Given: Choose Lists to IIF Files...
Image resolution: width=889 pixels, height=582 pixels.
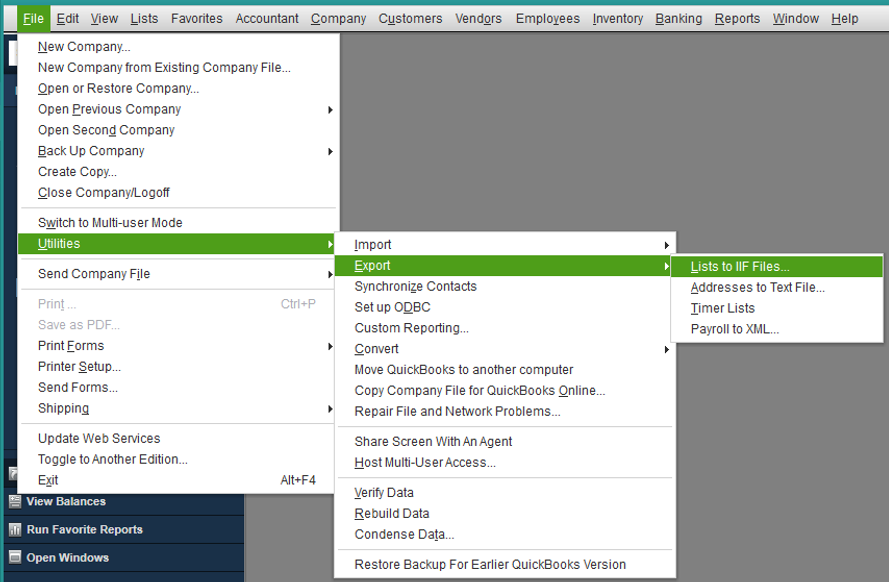Looking at the screenshot, I should 777,267.
